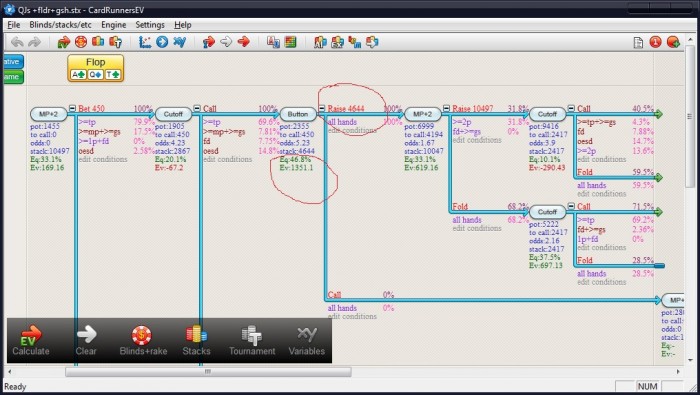
Task: Click the EV calculate toolbar icon
Action: point(64,42)
